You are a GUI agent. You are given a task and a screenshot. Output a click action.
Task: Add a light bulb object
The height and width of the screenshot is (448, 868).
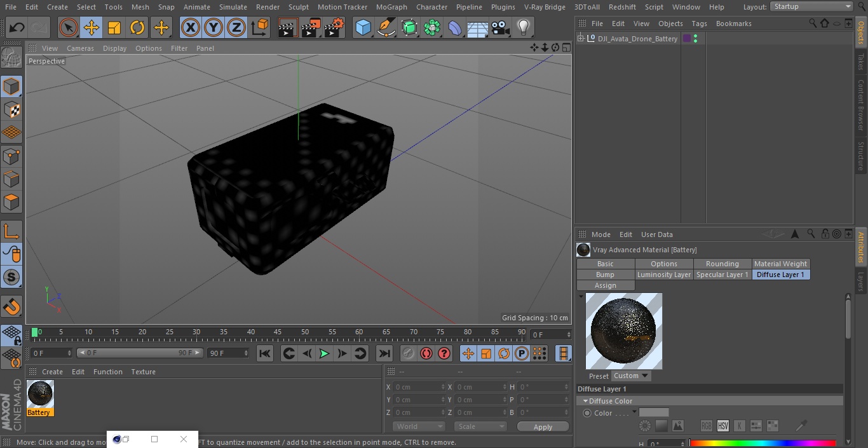[x=524, y=28]
